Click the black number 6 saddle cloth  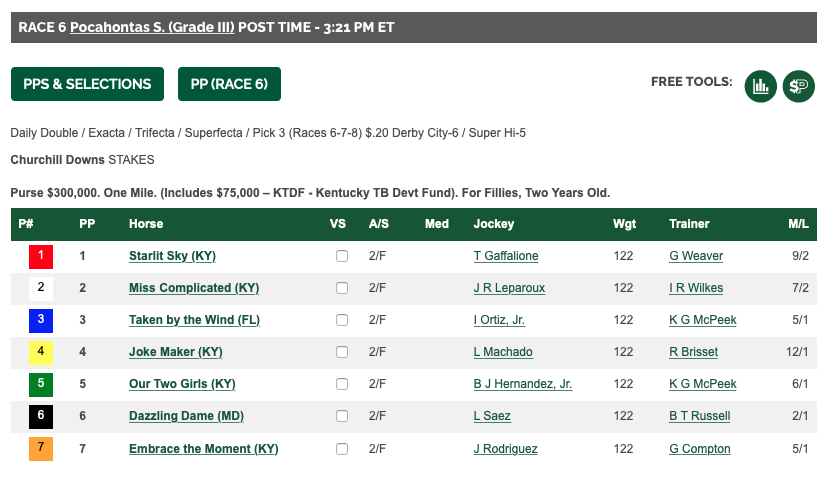41,416
